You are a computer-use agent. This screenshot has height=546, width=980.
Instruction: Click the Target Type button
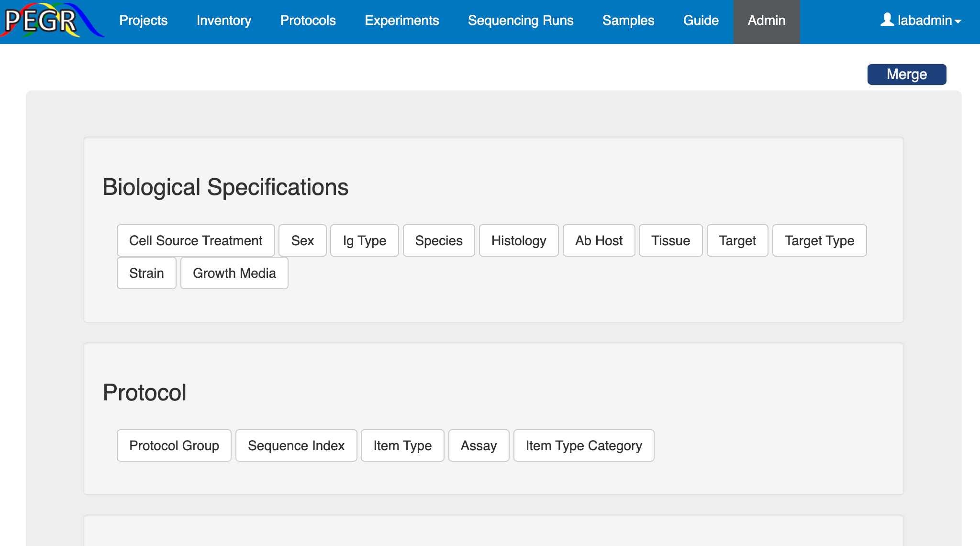(x=819, y=240)
